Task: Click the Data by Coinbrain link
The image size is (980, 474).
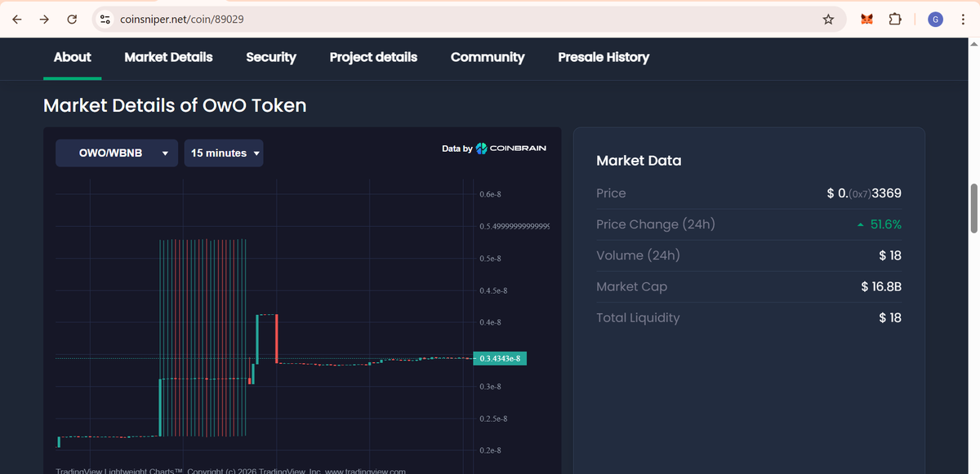Action: pos(494,148)
